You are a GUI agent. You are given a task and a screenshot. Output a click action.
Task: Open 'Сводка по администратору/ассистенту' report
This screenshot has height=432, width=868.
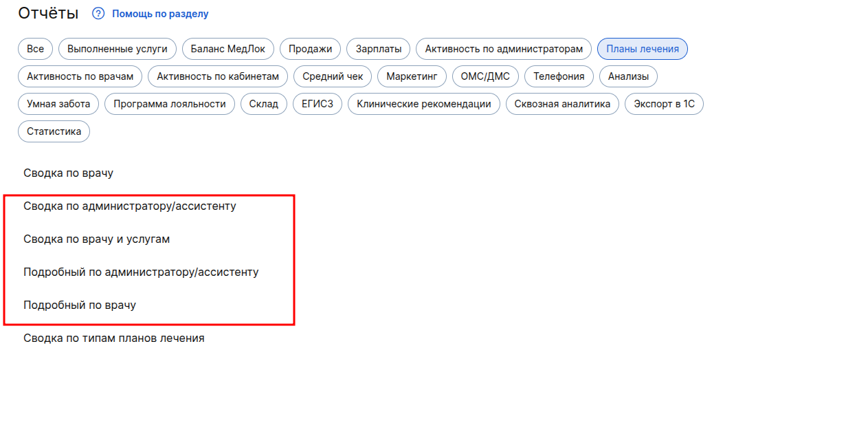129,206
